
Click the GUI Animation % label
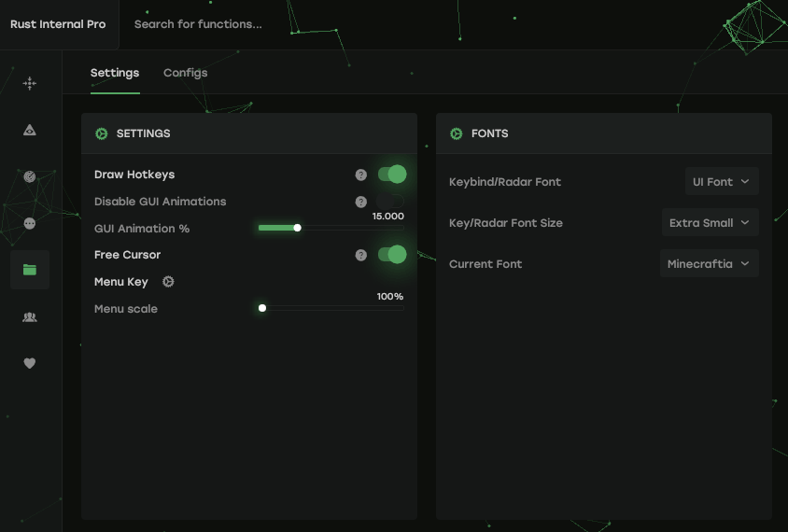click(x=142, y=229)
